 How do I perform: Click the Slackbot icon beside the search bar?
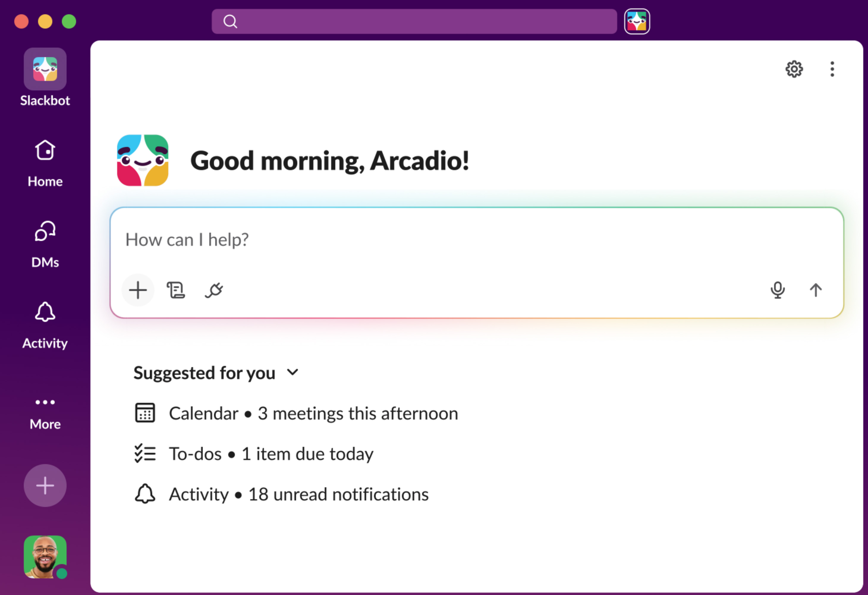637,21
